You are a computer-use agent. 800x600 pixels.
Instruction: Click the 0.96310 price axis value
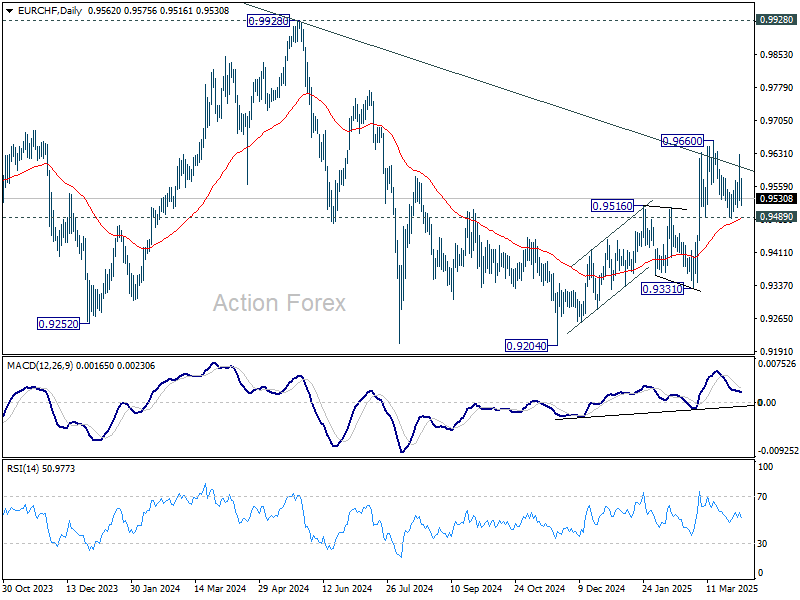point(777,154)
